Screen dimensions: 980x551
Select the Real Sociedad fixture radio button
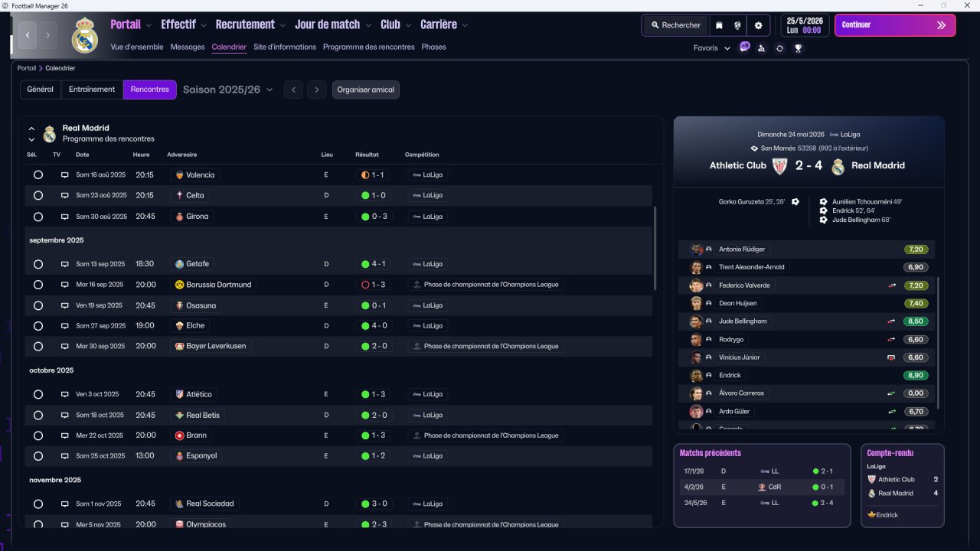click(38, 504)
